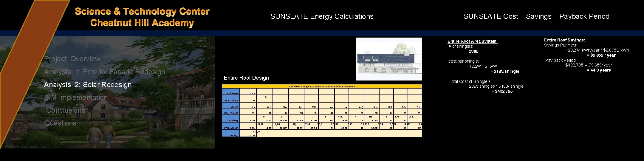Select the 'kWh/Month' row label
This screenshot has width=644, height=161.
(x=231, y=128)
